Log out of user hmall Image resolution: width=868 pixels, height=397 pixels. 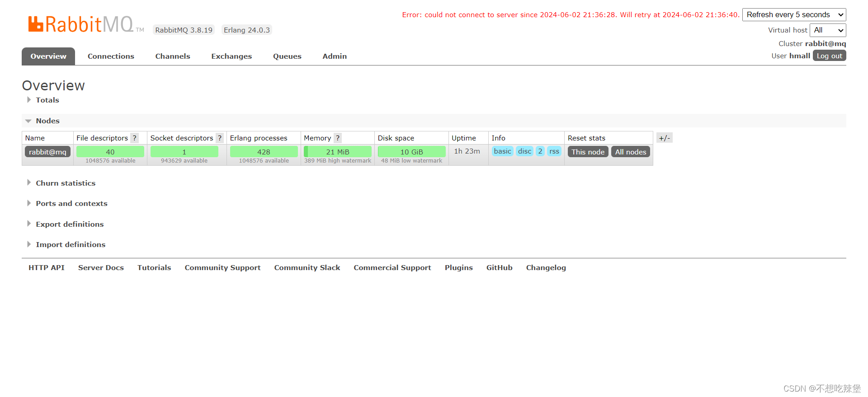point(830,56)
